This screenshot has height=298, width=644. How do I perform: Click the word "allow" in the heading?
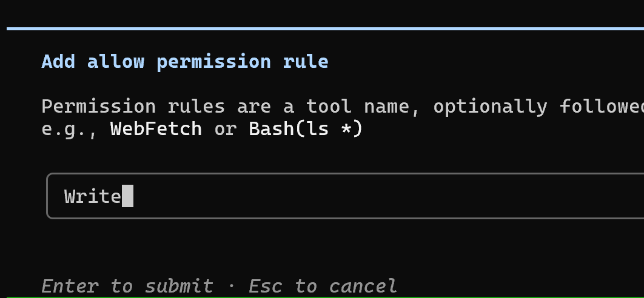click(x=116, y=62)
